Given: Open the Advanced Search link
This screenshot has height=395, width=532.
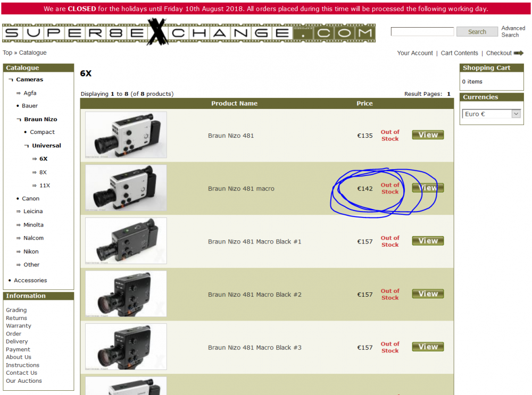Looking at the screenshot, I should point(513,32).
